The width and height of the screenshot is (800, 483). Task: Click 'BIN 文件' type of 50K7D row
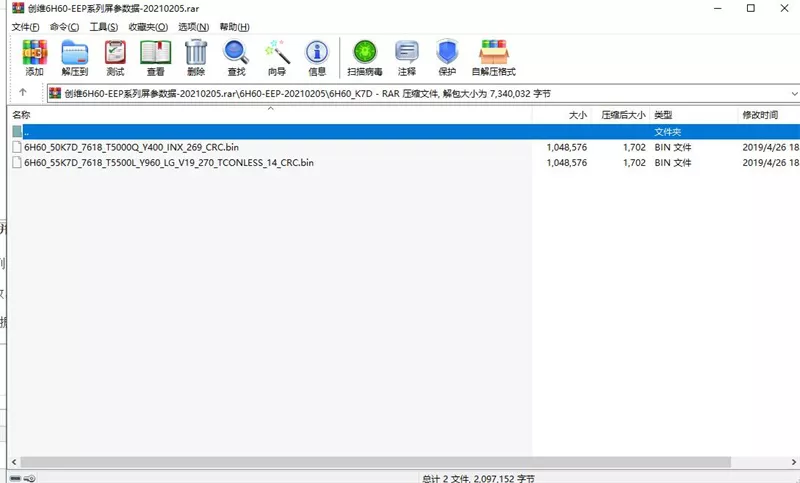672,147
